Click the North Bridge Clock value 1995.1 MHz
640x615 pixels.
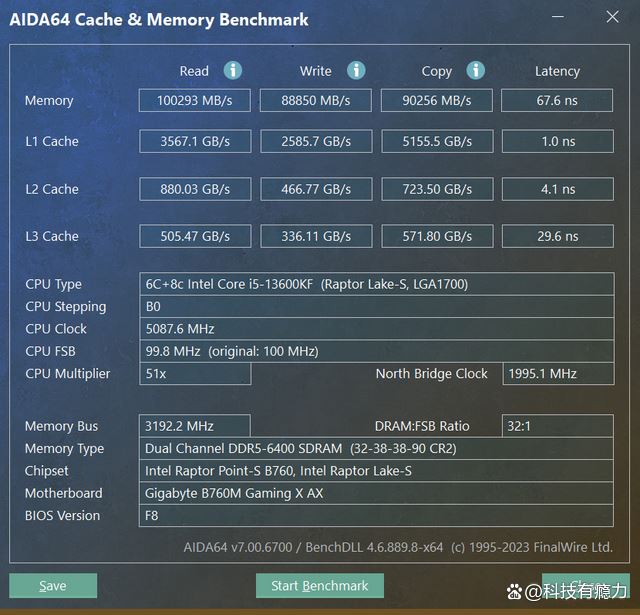557,374
